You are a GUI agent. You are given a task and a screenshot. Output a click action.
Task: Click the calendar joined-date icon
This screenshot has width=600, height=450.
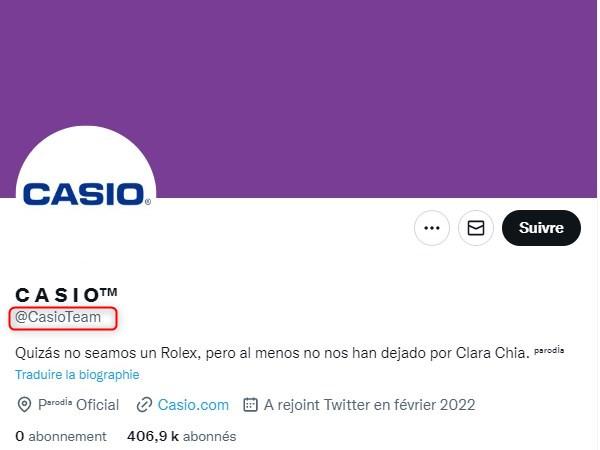click(250, 405)
